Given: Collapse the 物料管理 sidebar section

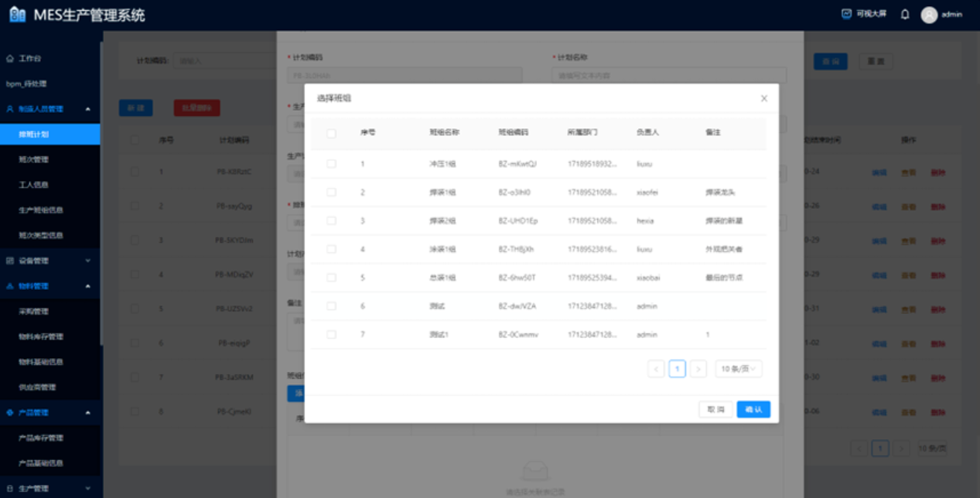Looking at the screenshot, I should pos(87,286).
